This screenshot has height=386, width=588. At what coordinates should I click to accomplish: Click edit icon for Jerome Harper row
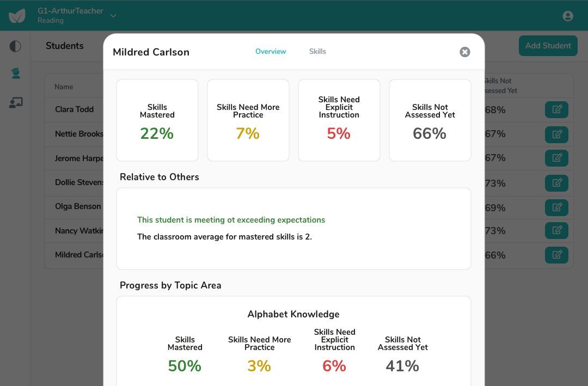556,158
